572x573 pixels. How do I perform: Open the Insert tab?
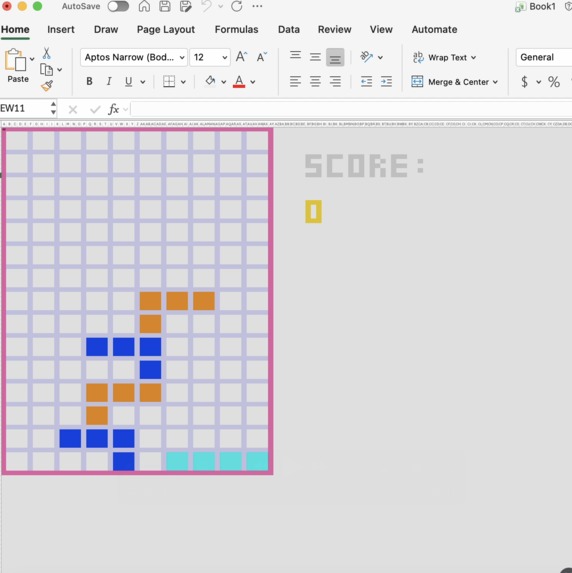[61, 29]
